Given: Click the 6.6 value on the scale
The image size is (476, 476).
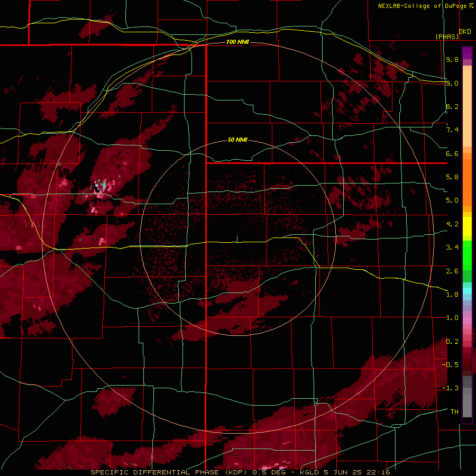Looking at the screenshot, I should click(x=452, y=153).
